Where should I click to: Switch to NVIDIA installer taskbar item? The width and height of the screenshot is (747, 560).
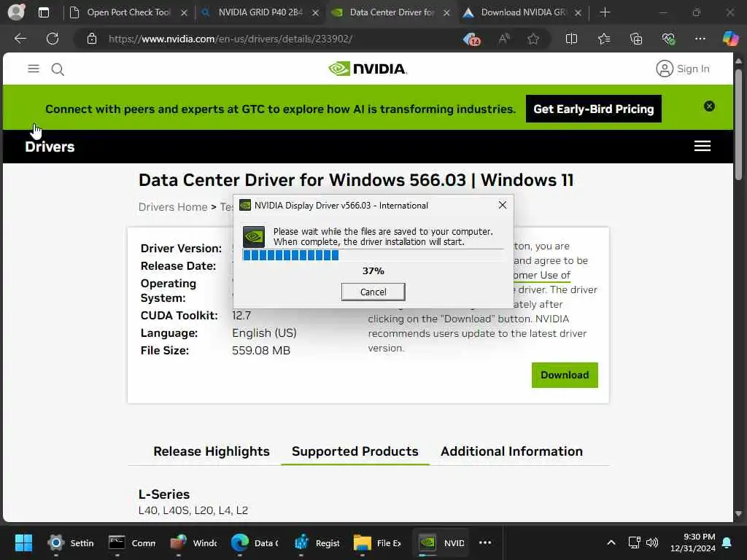click(x=441, y=542)
